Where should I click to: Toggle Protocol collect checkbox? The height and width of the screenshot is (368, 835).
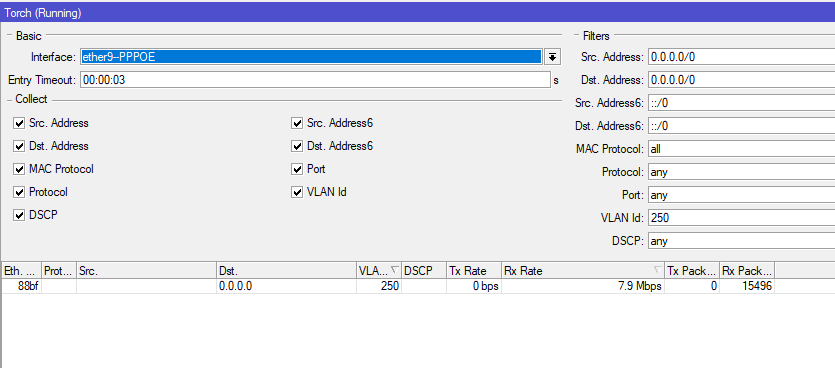tap(19, 192)
